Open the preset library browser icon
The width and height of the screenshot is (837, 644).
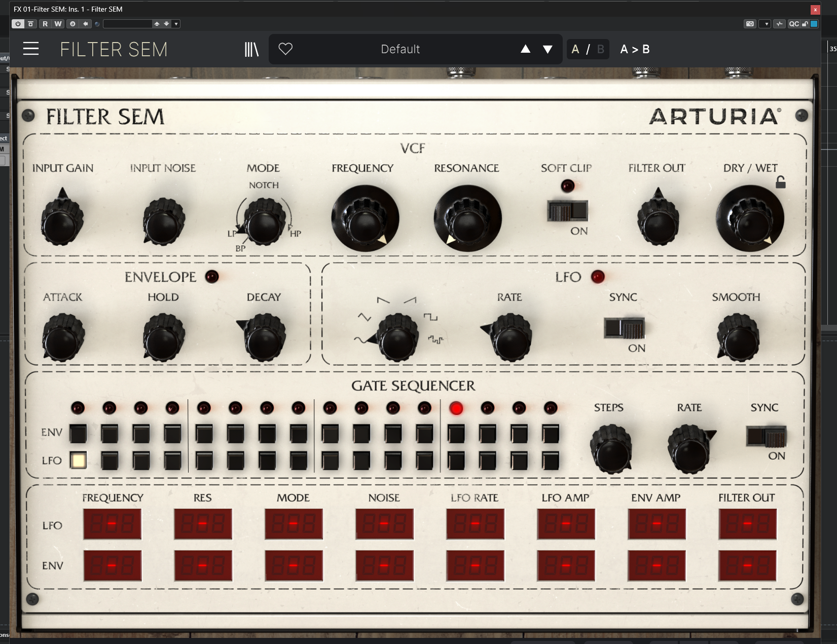click(251, 49)
